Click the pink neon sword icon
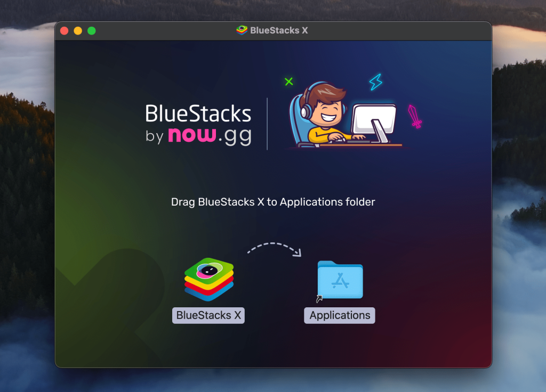546x392 pixels. point(415,116)
